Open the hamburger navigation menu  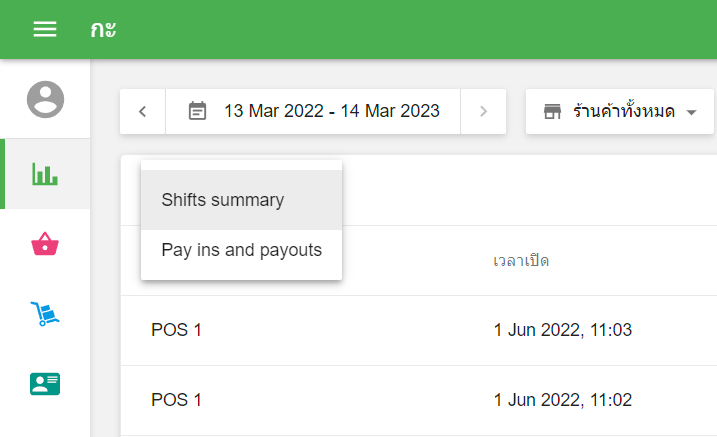(45, 29)
